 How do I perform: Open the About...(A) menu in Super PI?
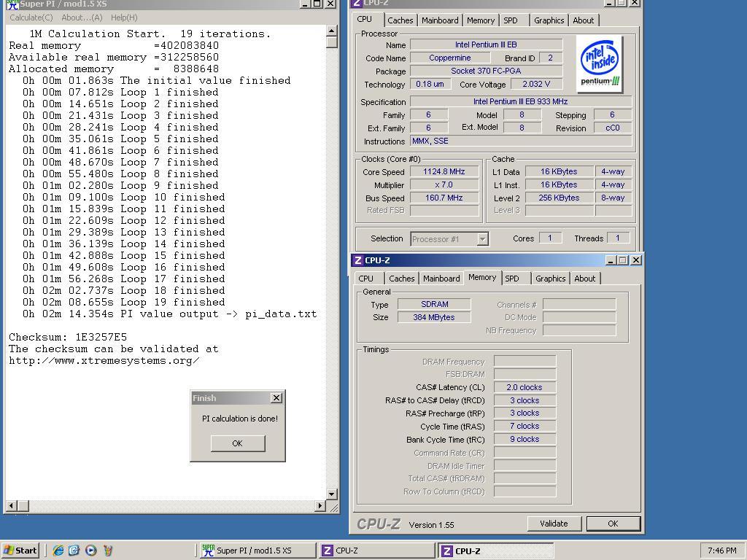point(82,17)
